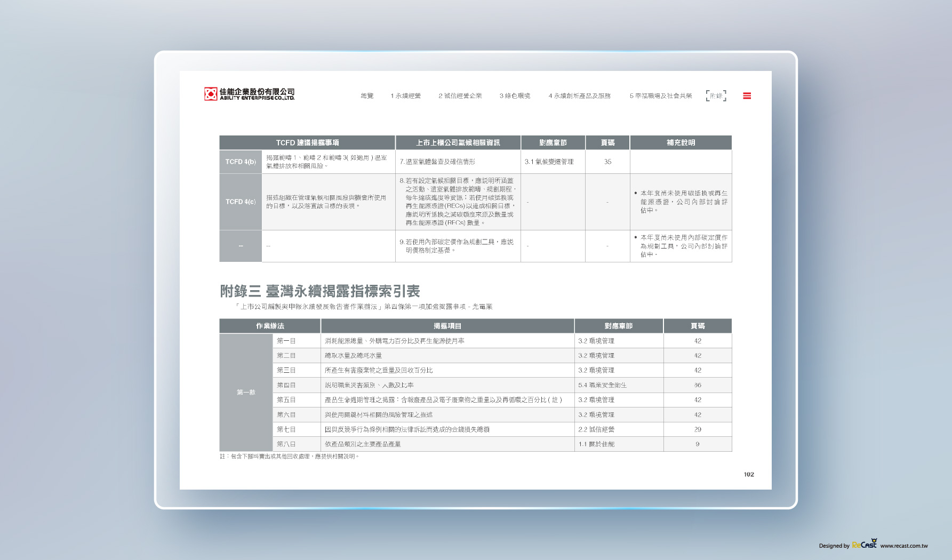Select the bracketed 附錄 tab

716,96
